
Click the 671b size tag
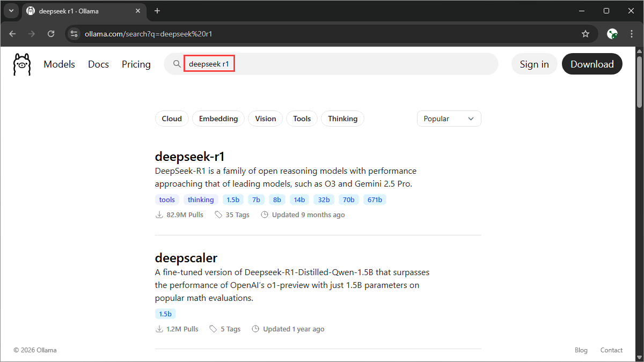(375, 200)
